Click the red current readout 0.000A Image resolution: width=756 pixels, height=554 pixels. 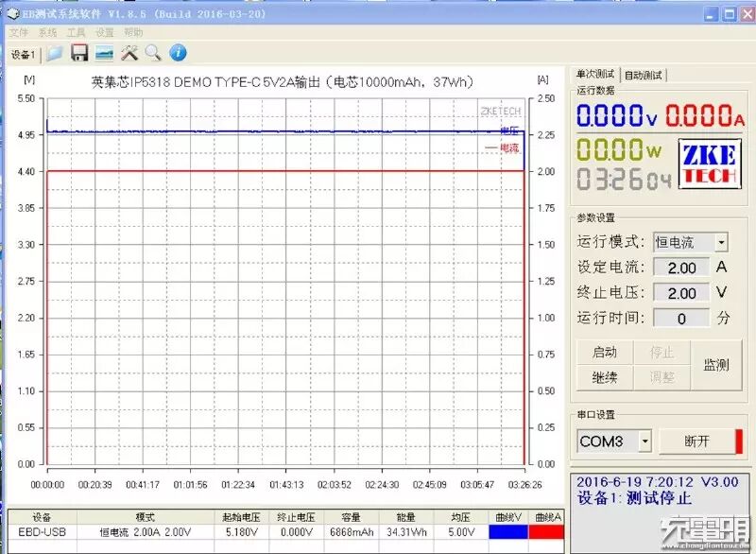click(705, 115)
